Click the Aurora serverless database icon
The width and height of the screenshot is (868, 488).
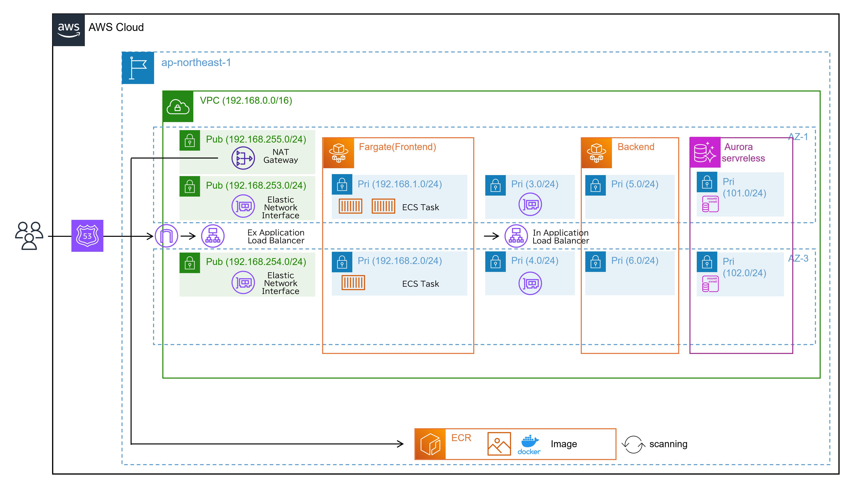(705, 153)
